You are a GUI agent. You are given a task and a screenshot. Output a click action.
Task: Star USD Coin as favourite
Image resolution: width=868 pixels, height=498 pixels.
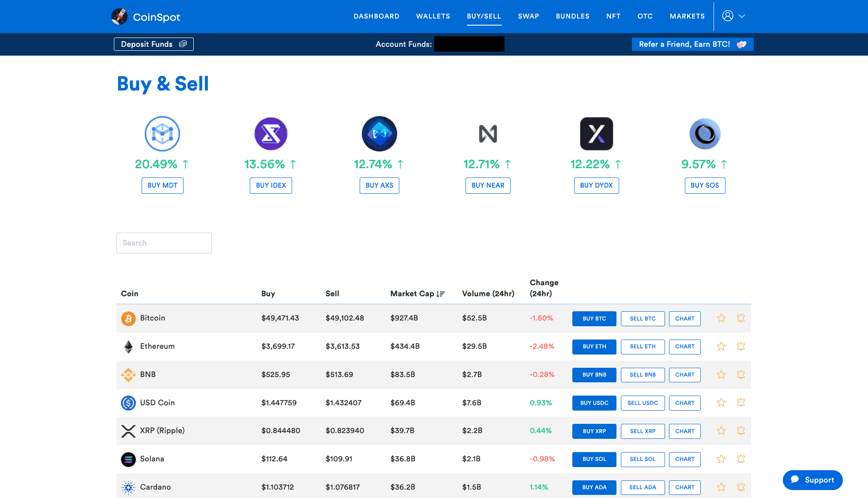click(721, 402)
